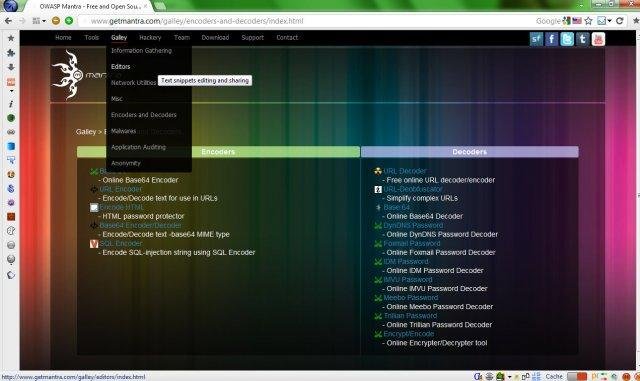Reload the page with refresh icon
The image size is (640, 381).
tap(619, 21)
